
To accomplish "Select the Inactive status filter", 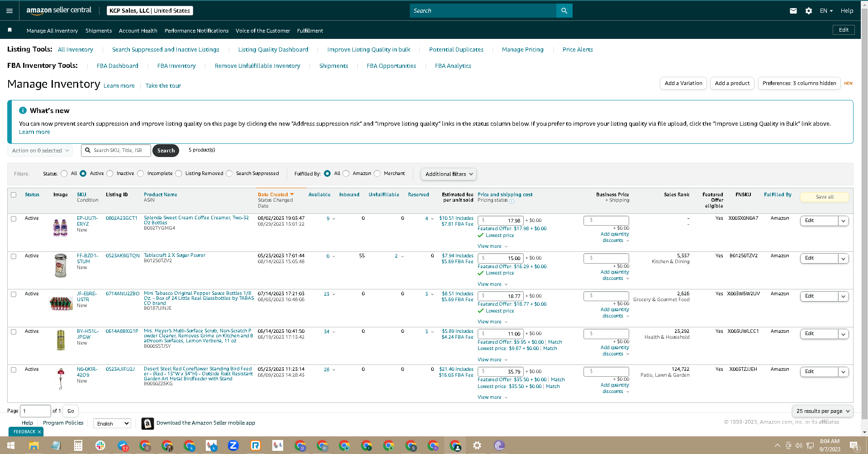I will 110,174.
